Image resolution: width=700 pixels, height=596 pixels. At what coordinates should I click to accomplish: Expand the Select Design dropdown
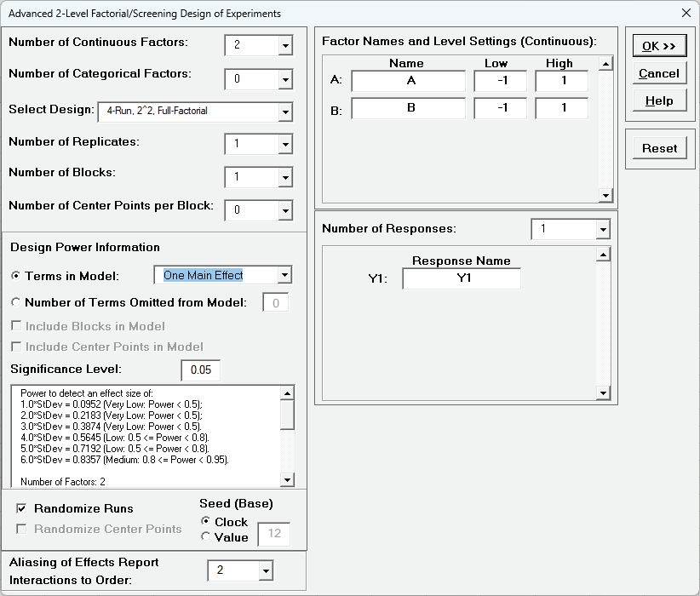[x=284, y=112]
